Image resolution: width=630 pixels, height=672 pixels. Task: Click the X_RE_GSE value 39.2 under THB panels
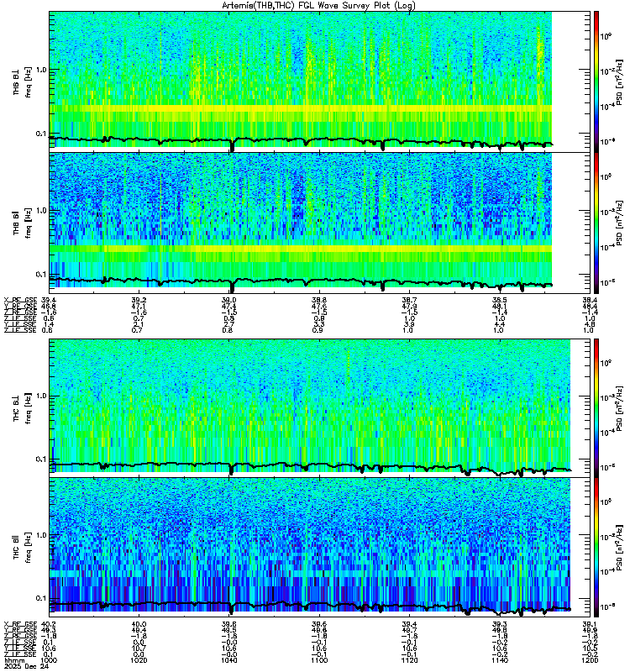(139, 300)
